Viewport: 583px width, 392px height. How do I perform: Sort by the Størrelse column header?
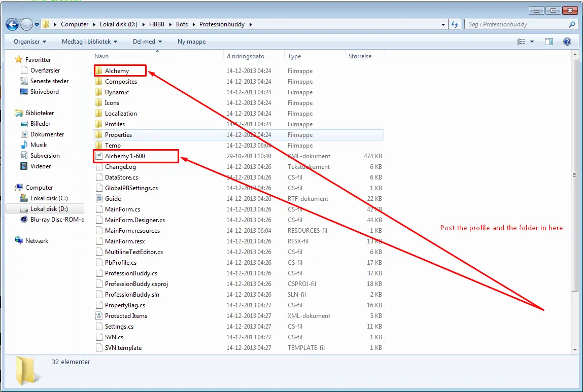[360, 56]
